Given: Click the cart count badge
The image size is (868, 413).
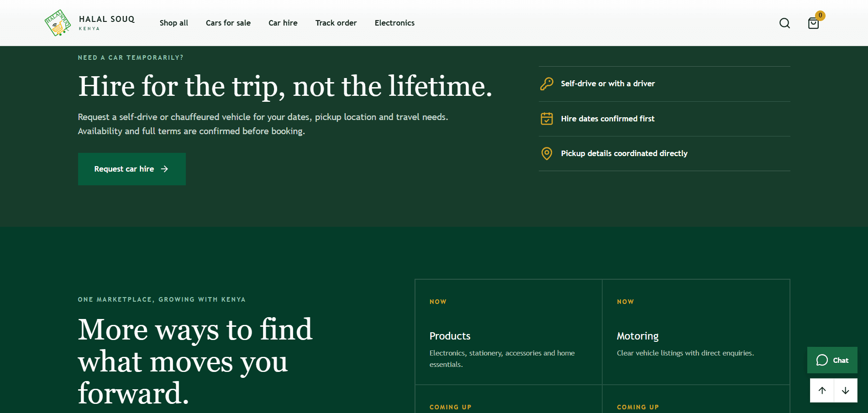Looking at the screenshot, I should pyautogui.click(x=820, y=16).
